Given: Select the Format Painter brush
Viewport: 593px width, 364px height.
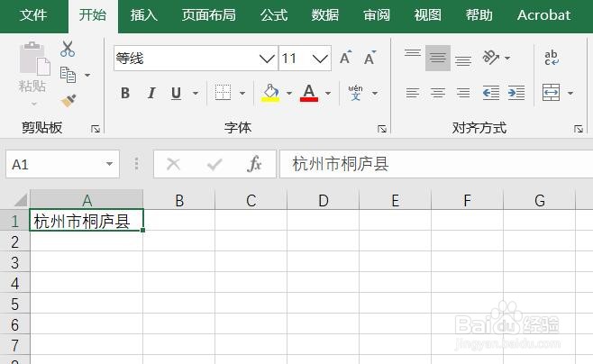Looking at the screenshot, I should pos(68,101).
